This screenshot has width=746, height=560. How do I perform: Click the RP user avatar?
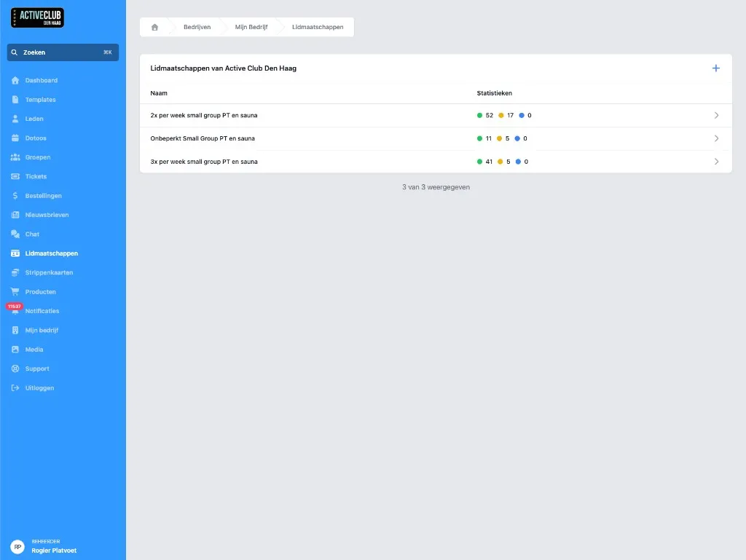point(17,547)
